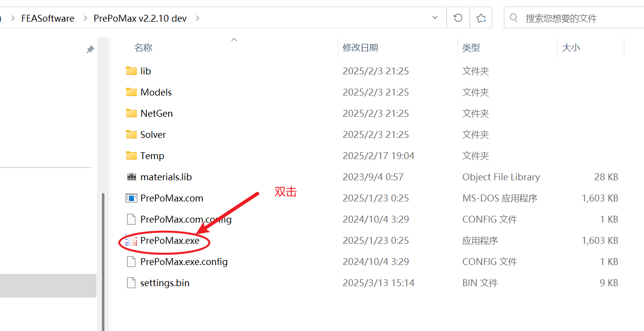Click the Models folder icon
The width and height of the screenshot is (644, 331).
(x=131, y=92)
